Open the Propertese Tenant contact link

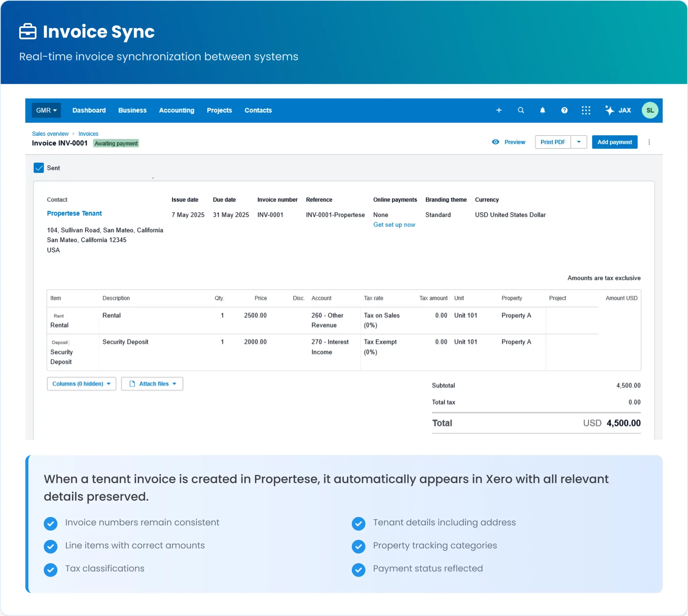point(74,213)
